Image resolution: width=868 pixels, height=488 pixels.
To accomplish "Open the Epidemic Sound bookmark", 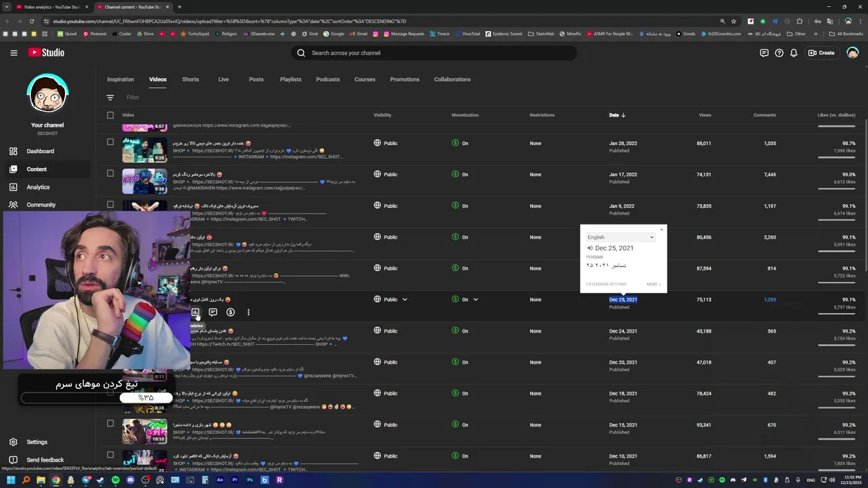I will coord(504,34).
